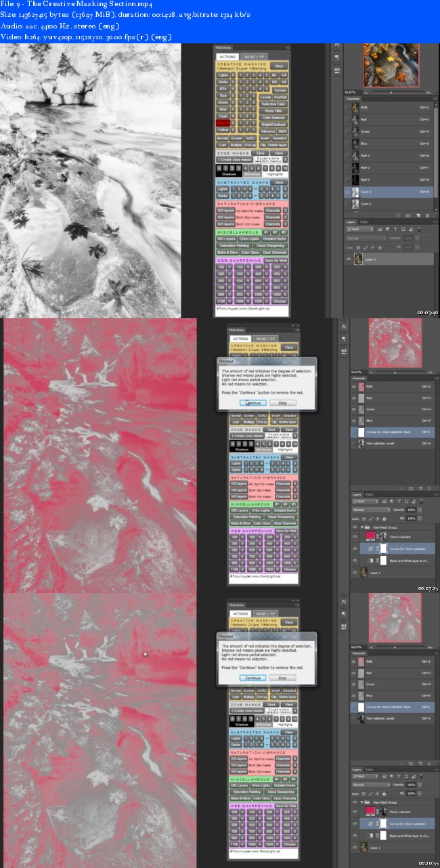Save selection as channel icon in top frame Channels panel
Screen dimensions: 440x868
point(408,215)
